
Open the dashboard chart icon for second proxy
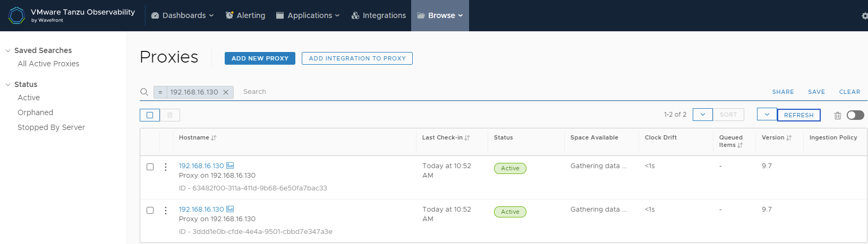coord(230,209)
